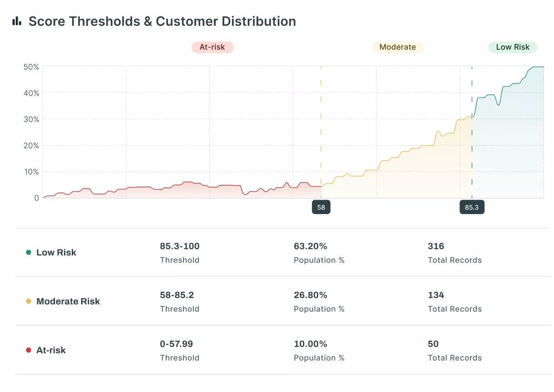
Task: Click the 50% y-axis label
Action: 31,67
